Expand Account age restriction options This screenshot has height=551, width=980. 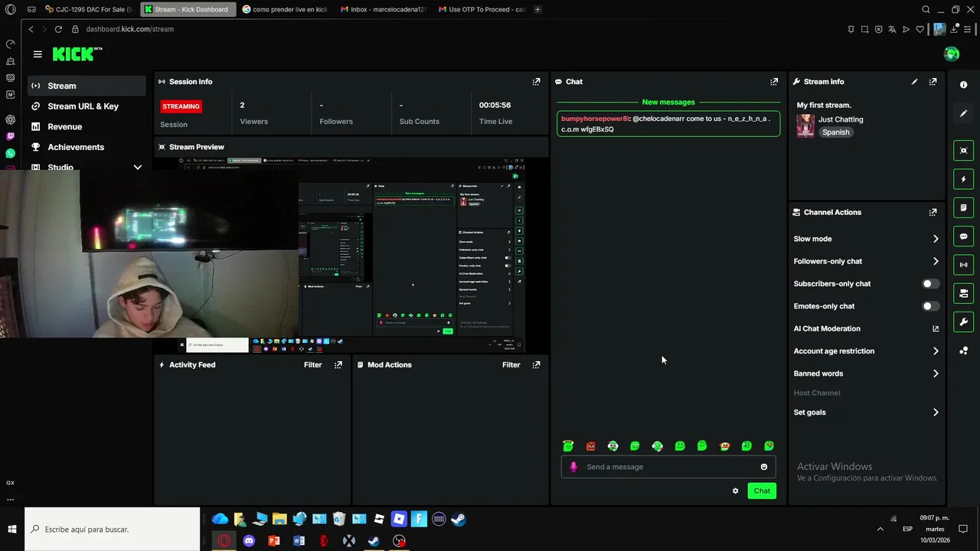point(936,351)
